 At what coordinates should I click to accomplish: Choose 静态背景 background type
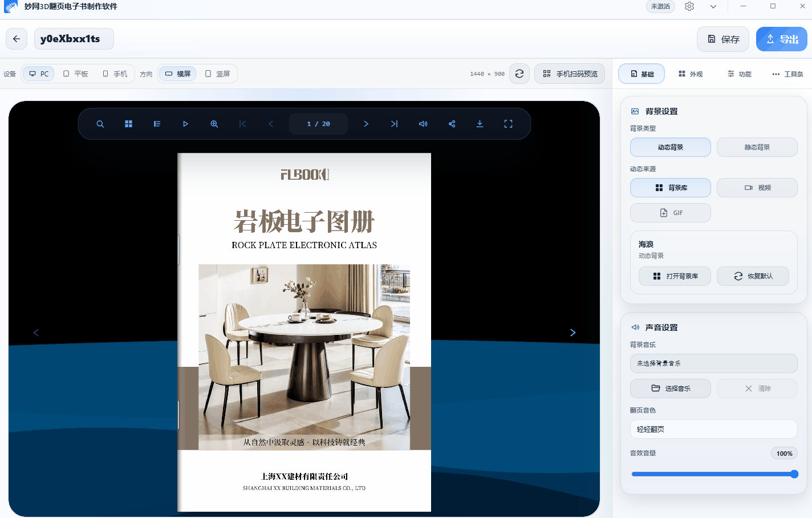pyautogui.click(x=757, y=147)
